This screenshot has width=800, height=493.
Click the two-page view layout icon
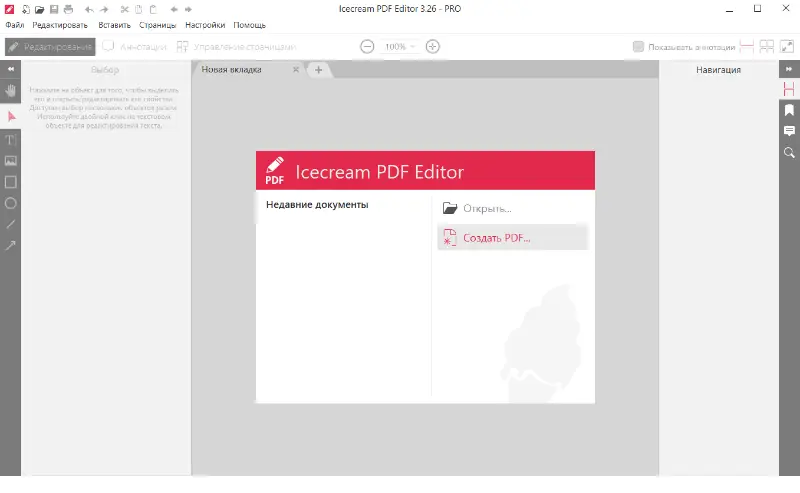[x=767, y=46]
